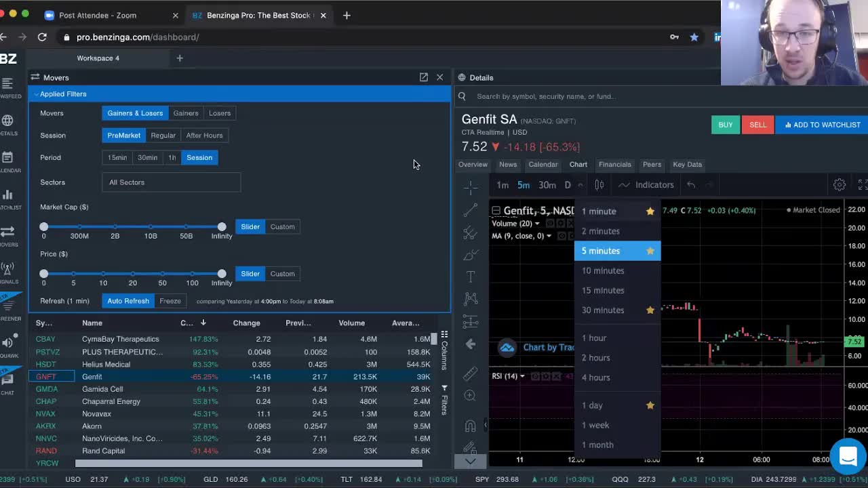Screen dimensions: 868x488
Task: Open the Indicators menu
Action: tap(646, 184)
